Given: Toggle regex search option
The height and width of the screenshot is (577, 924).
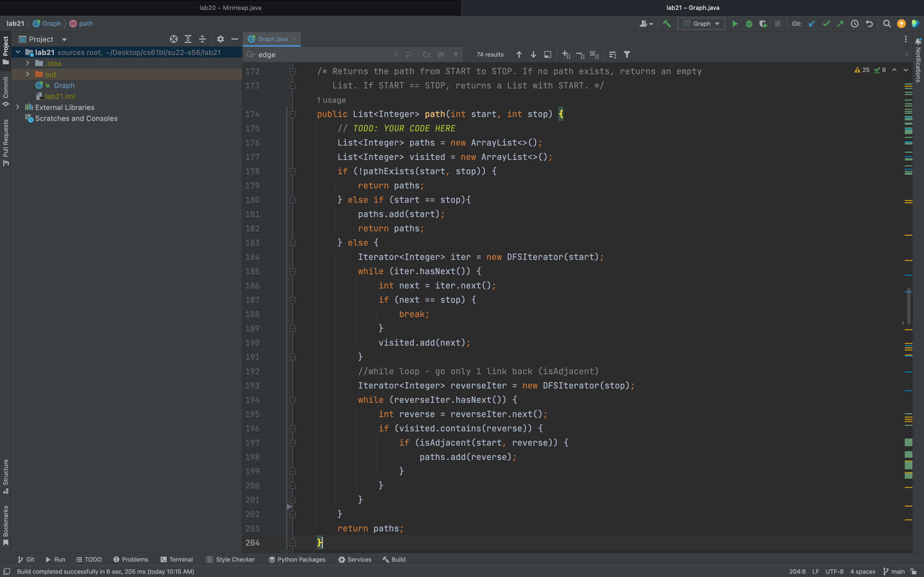Looking at the screenshot, I should [x=455, y=55].
